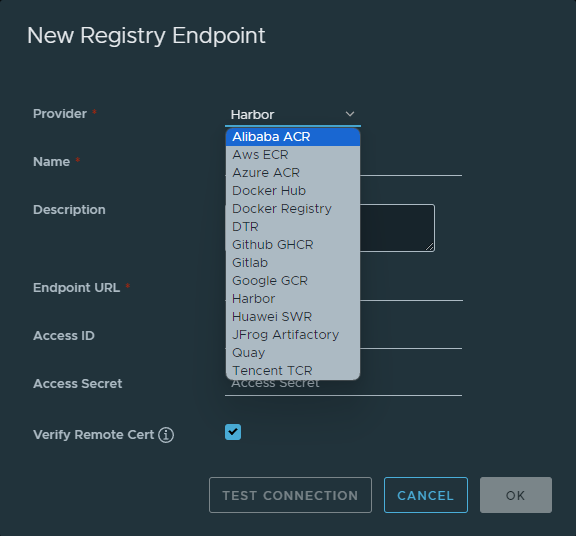
Task: Pick Quay from provider list
Action: pyautogui.click(x=293, y=353)
